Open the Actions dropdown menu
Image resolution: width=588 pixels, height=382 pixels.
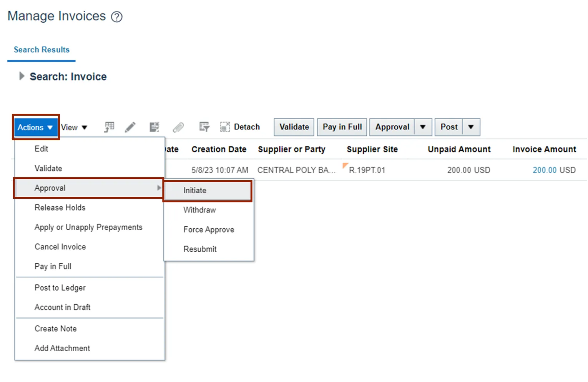(35, 127)
